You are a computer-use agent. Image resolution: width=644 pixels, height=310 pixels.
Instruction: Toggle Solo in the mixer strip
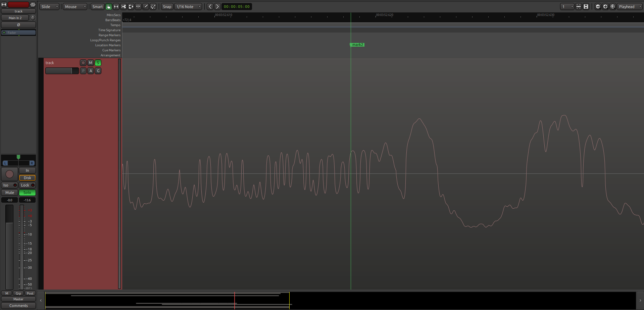click(27, 193)
